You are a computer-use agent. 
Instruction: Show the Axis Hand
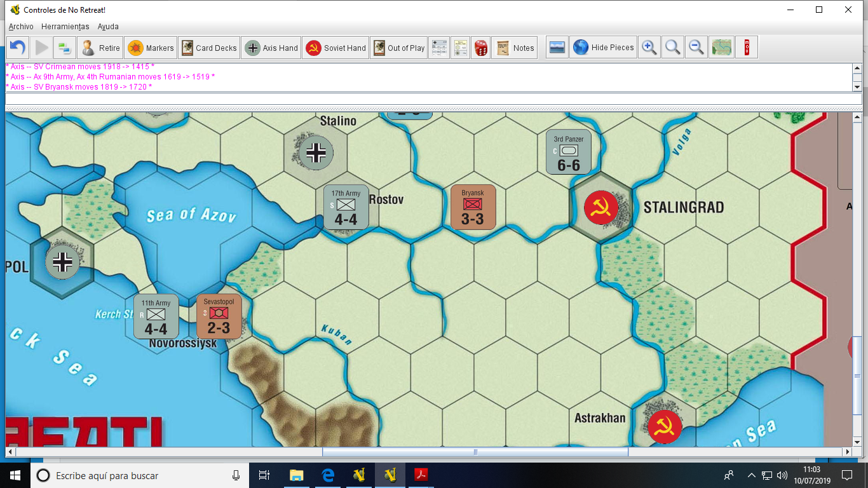click(271, 48)
